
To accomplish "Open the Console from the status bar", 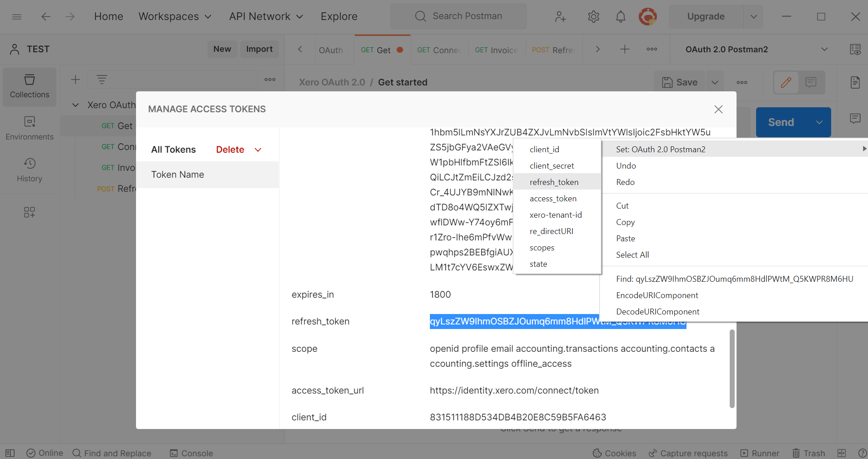I will coord(191,453).
